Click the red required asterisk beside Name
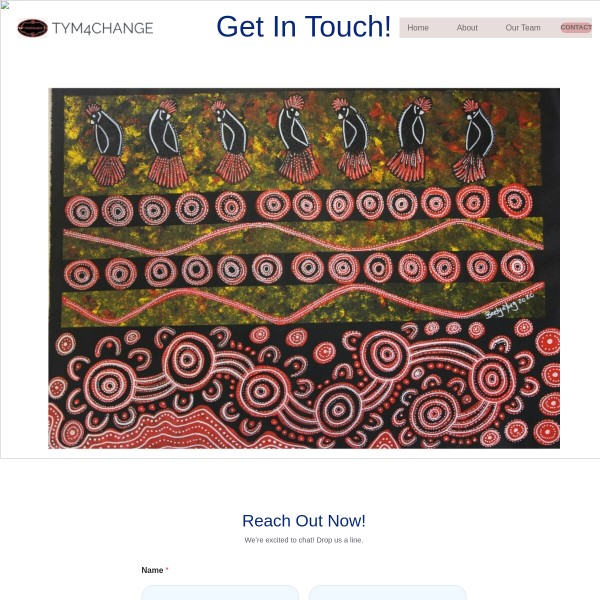 (x=167, y=570)
